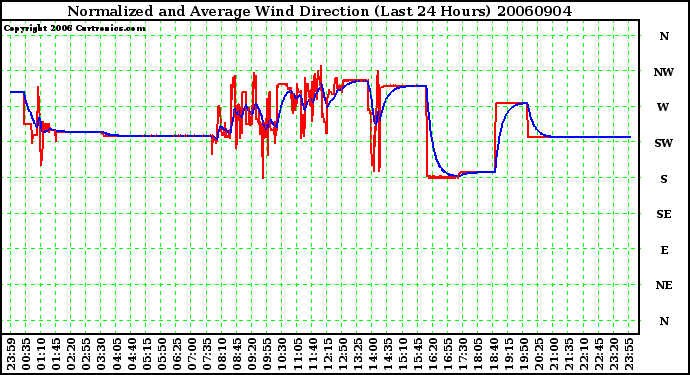690x375 pixels.
Task: Click the SW direction label
Action: [664, 143]
